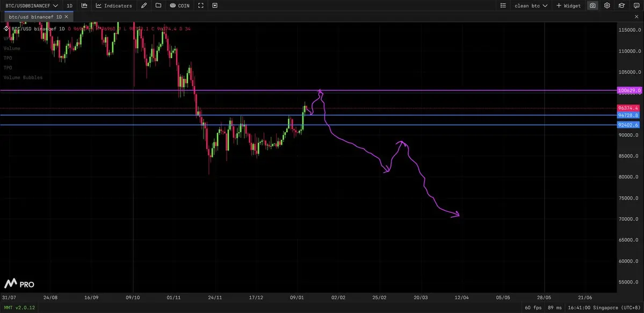Open the list icon next to clean btc
This screenshot has width=644, height=313.
click(503, 6)
